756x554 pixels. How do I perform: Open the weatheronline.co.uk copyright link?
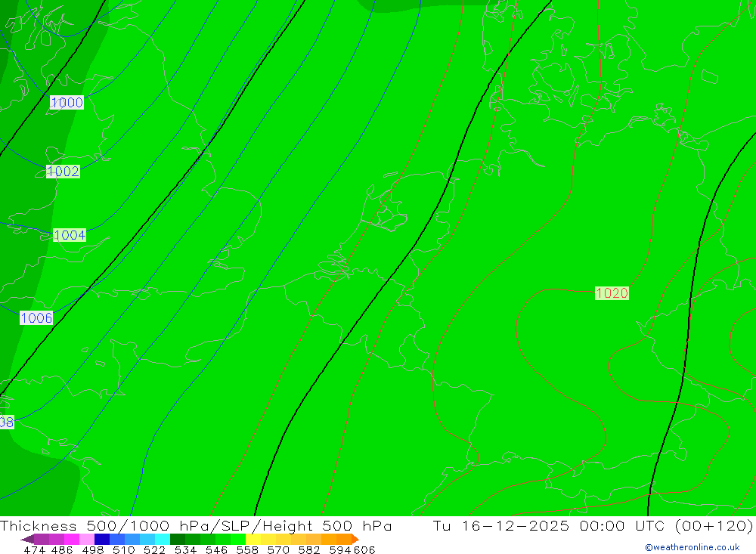[x=692, y=547]
